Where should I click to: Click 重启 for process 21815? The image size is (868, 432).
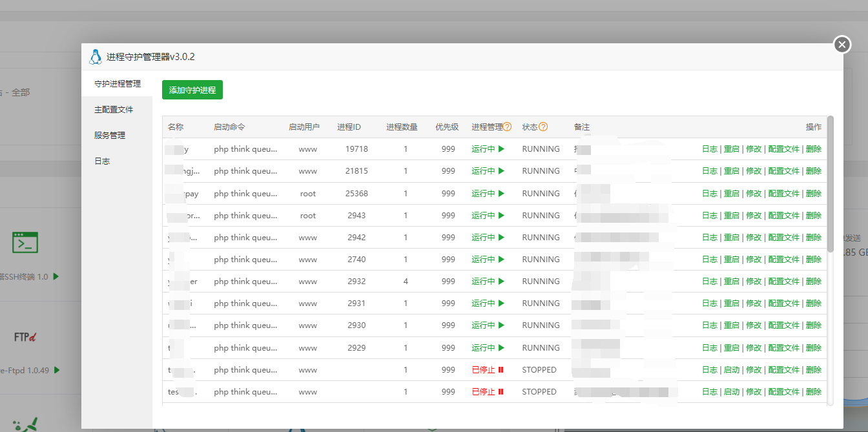click(732, 171)
